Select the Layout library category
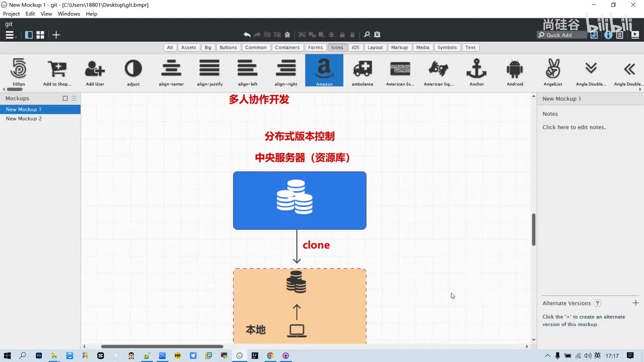644x362 pixels. tap(375, 47)
